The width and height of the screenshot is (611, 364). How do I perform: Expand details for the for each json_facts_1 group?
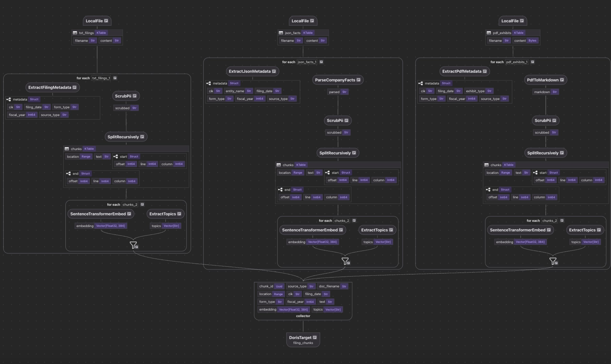321,62
